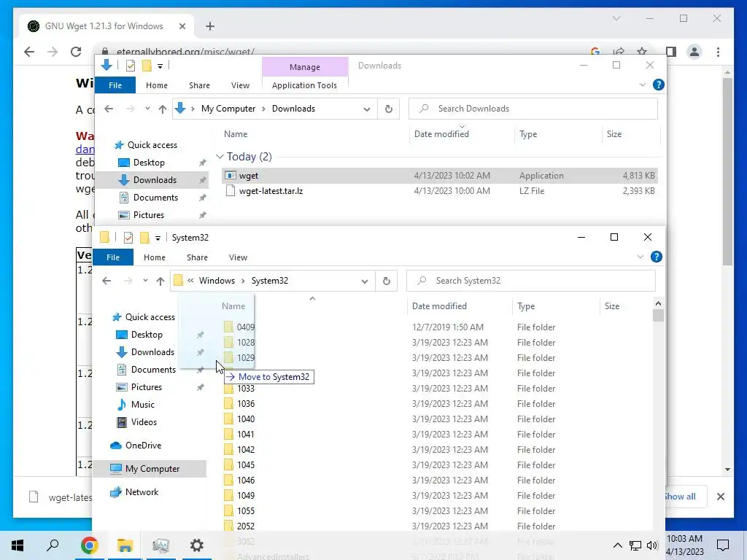Open the File menu in the System32 window
747x560 pixels.
pos(113,257)
